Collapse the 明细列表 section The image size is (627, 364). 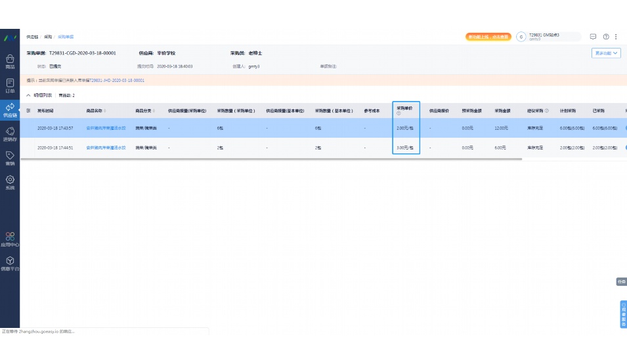point(28,95)
